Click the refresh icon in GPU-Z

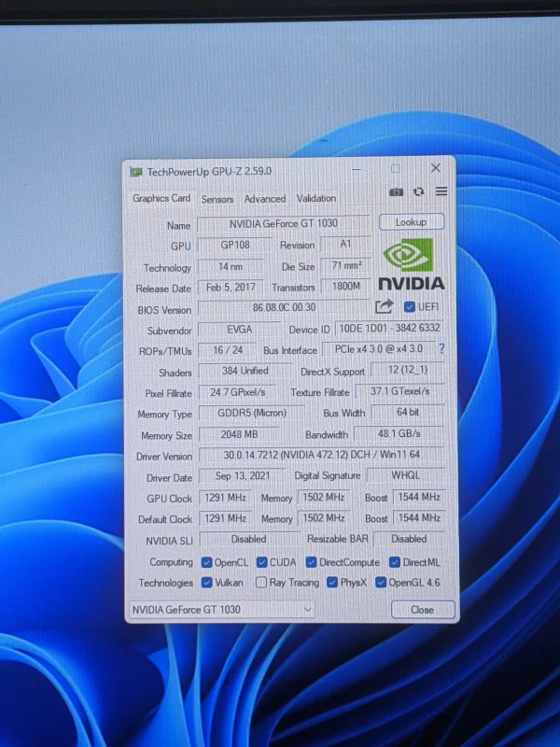click(418, 191)
